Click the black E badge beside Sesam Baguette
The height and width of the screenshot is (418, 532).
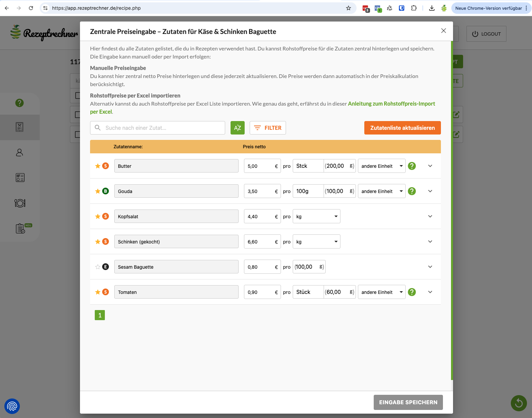coord(106,267)
